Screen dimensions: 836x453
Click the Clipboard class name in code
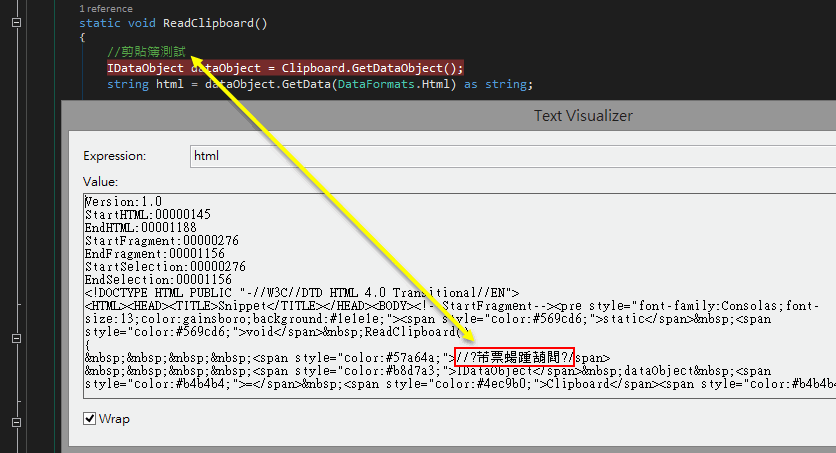[x=316, y=68]
